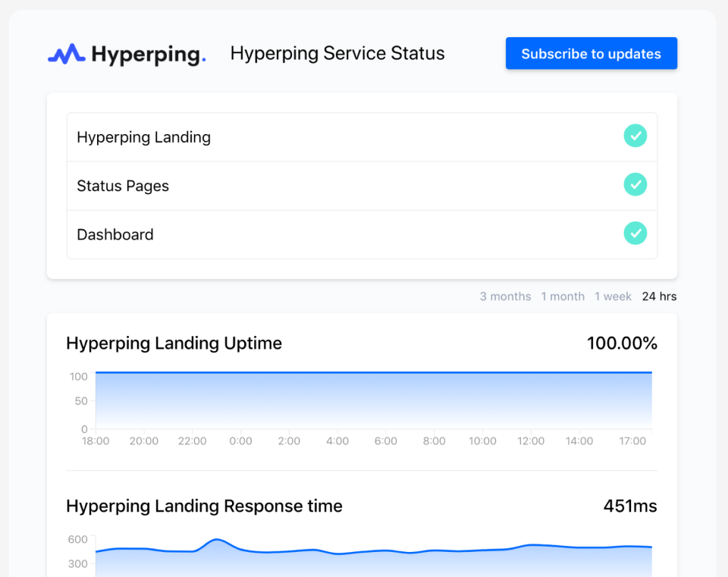Select the 3 months time range

pyautogui.click(x=505, y=296)
